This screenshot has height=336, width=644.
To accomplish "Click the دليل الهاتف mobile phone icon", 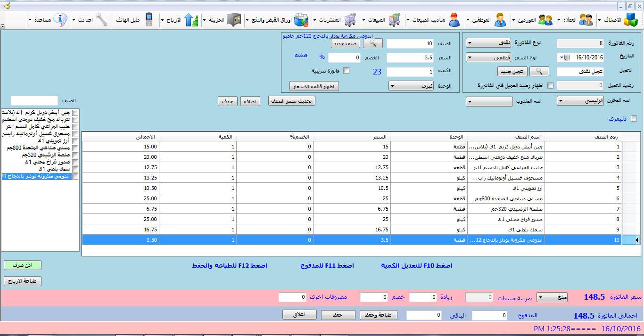I will (149, 20).
